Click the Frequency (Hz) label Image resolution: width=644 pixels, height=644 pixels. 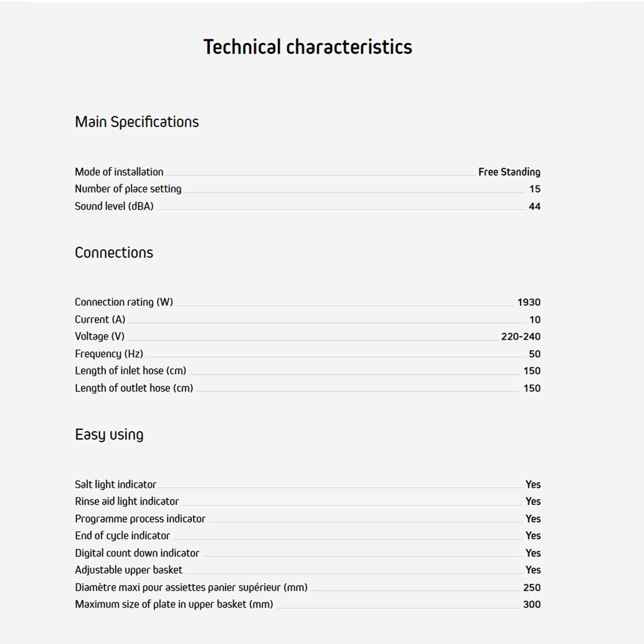tap(109, 354)
